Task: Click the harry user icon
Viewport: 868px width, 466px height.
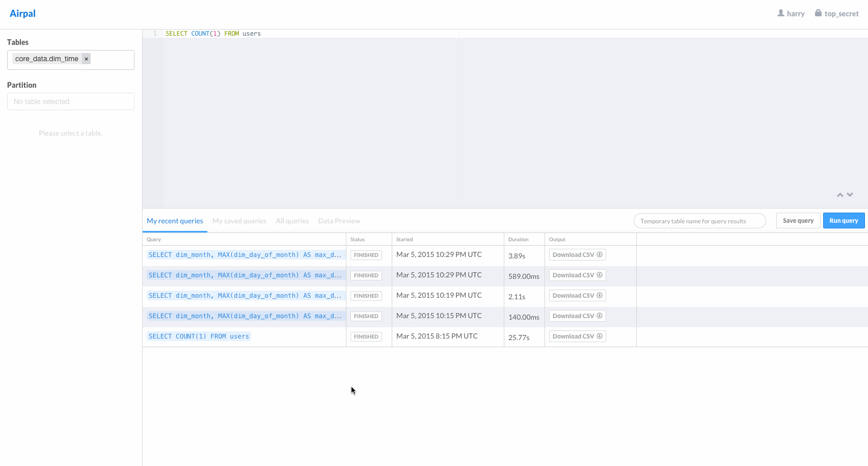Action: pyautogui.click(x=781, y=13)
